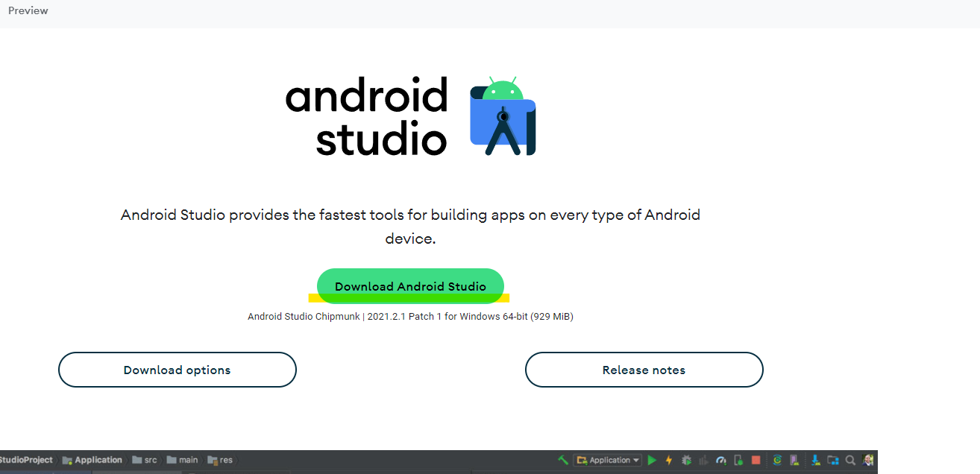
Task: Click the user avatar icon
Action: pos(868,460)
